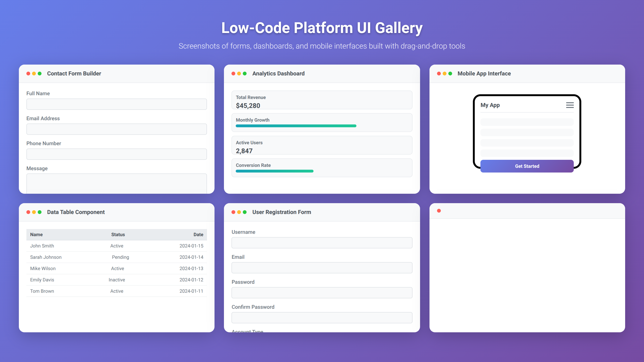
Task: Click Mike Wilson's Active status
Action: click(117, 268)
